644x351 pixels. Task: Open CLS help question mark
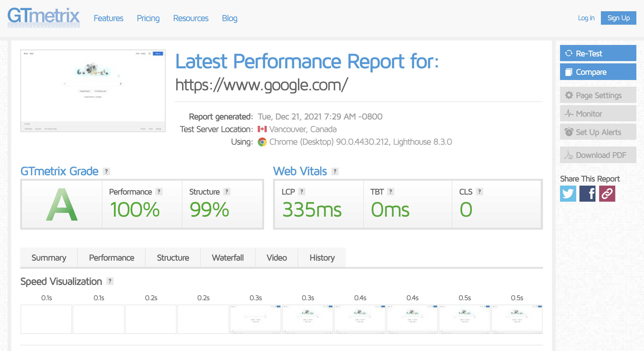[x=479, y=192]
